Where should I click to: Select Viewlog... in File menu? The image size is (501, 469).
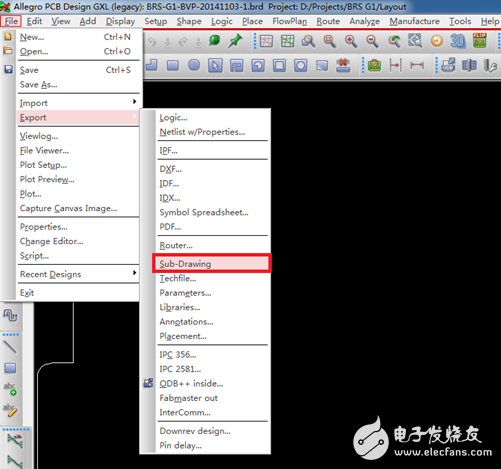39,136
